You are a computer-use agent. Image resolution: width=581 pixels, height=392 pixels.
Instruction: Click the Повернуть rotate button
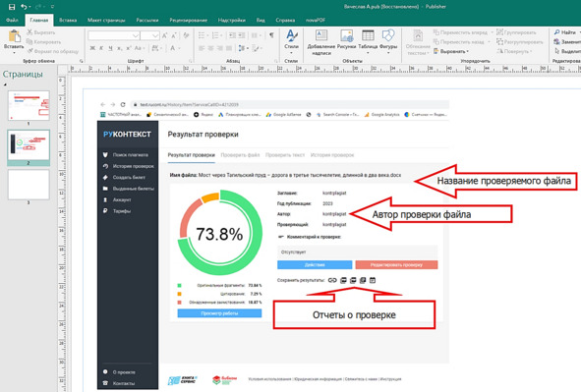[x=514, y=51]
